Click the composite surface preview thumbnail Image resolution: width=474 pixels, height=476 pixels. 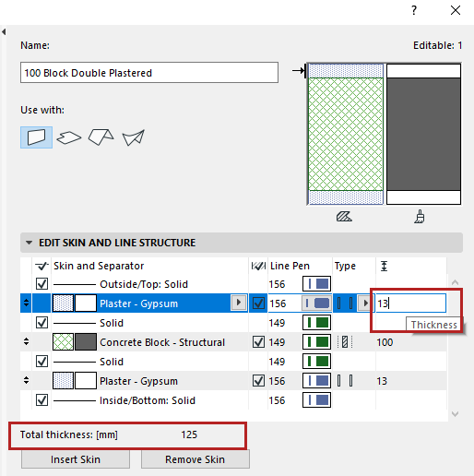tap(423, 134)
